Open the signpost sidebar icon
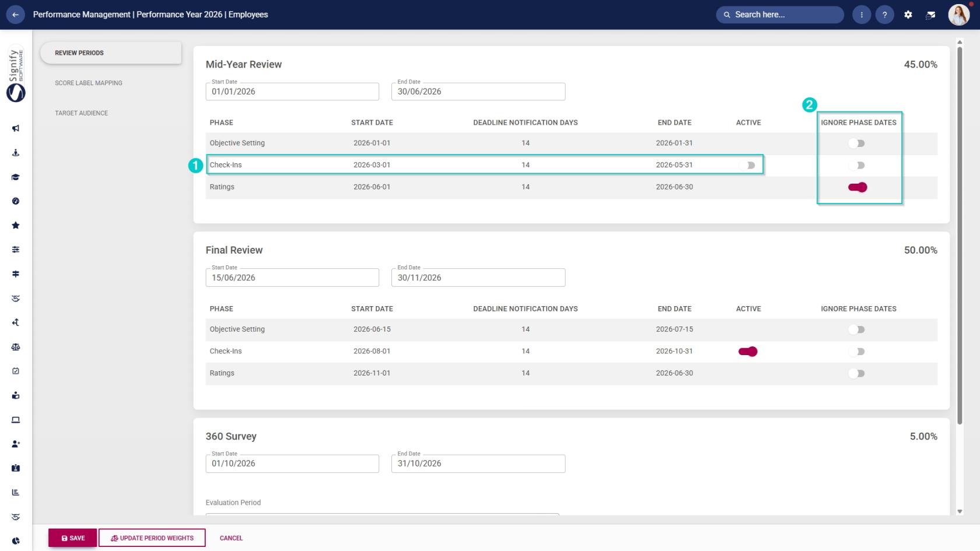Image resolution: width=980 pixels, height=551 pixels. [x=16, y=274]
